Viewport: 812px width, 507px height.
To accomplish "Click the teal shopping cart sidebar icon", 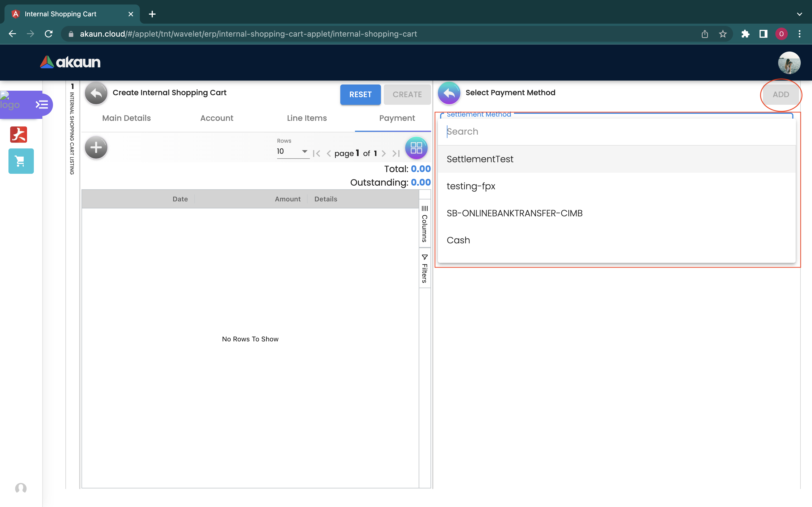I will click(21, 161).
